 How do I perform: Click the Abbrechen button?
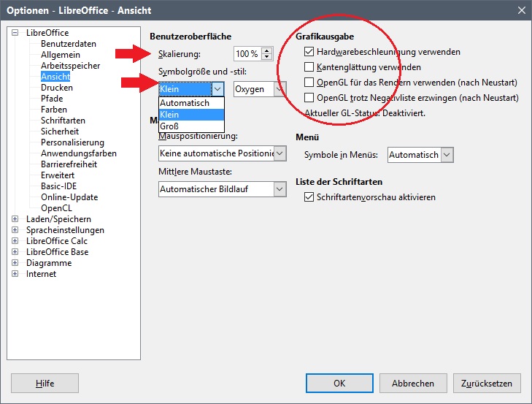(413, 384)
